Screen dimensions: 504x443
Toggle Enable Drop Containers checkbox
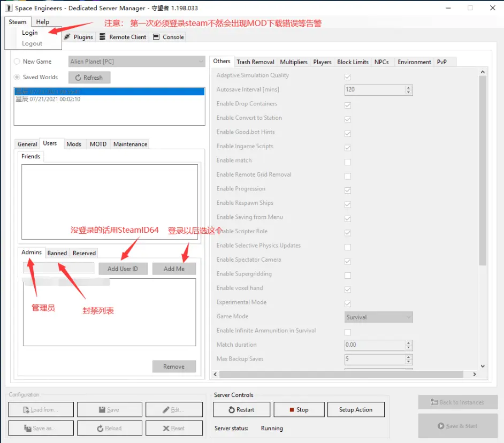coord(347,105)
